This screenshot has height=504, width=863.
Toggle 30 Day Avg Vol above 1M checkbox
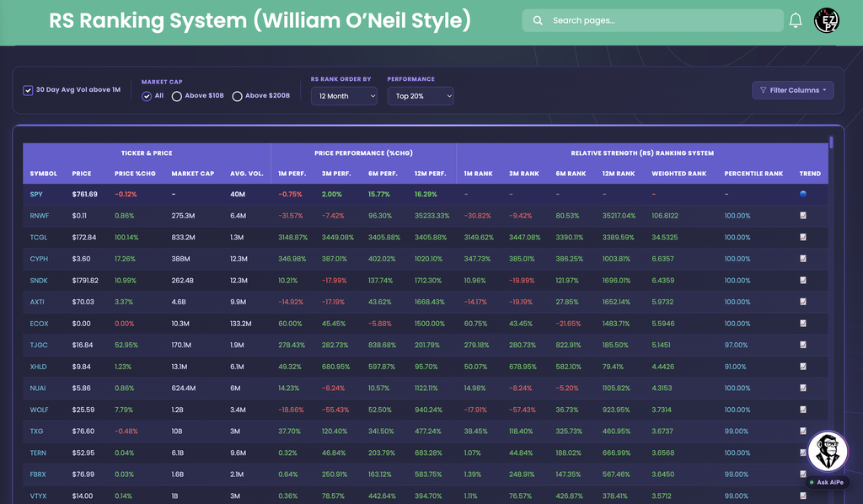[28, 90]
